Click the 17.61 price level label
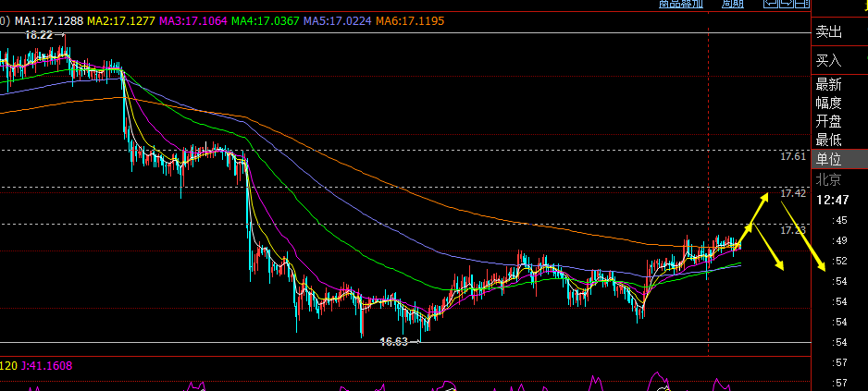The image size is (868, 391). [x=793, y=157]
